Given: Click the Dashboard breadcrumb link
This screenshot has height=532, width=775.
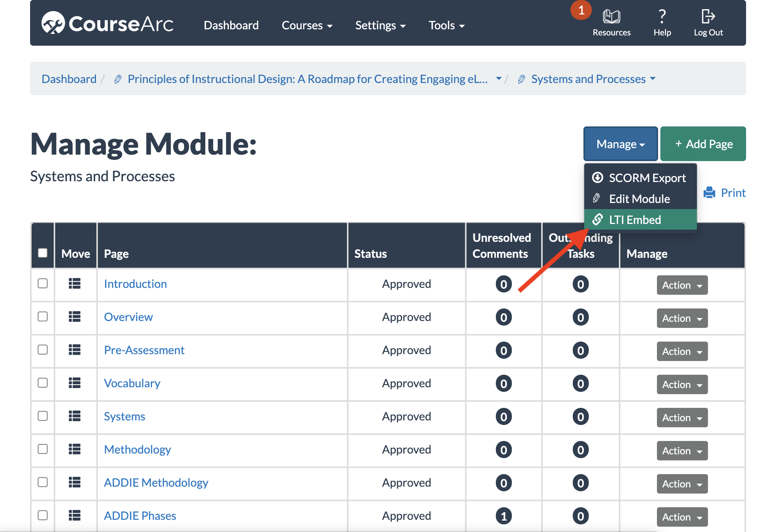Looking at the screenshot, I should pos(69,79).
